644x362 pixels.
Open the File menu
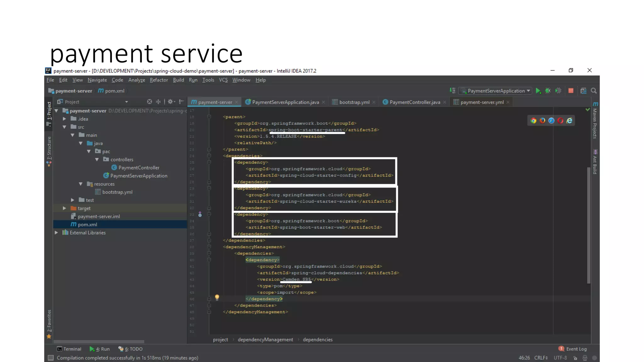pyautogui.click(x=50, y=80)
